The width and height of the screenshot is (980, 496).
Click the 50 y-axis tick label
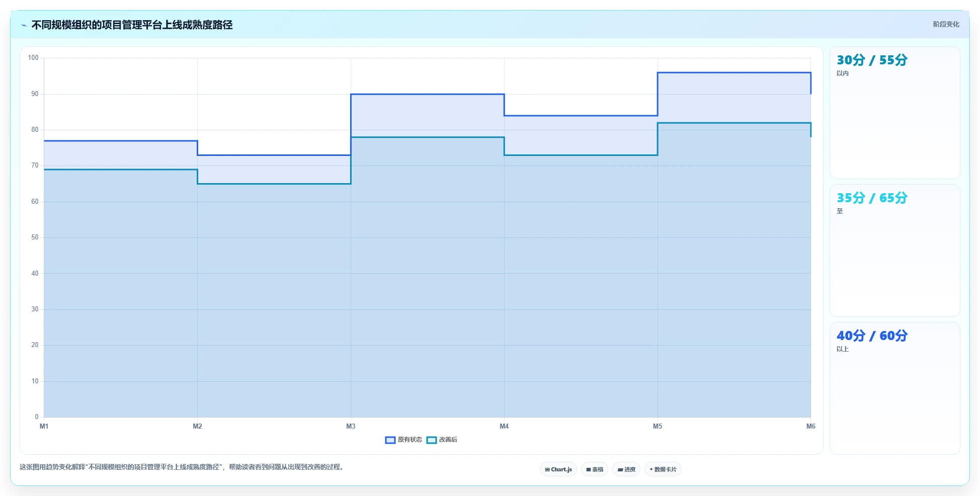(35, 237)
